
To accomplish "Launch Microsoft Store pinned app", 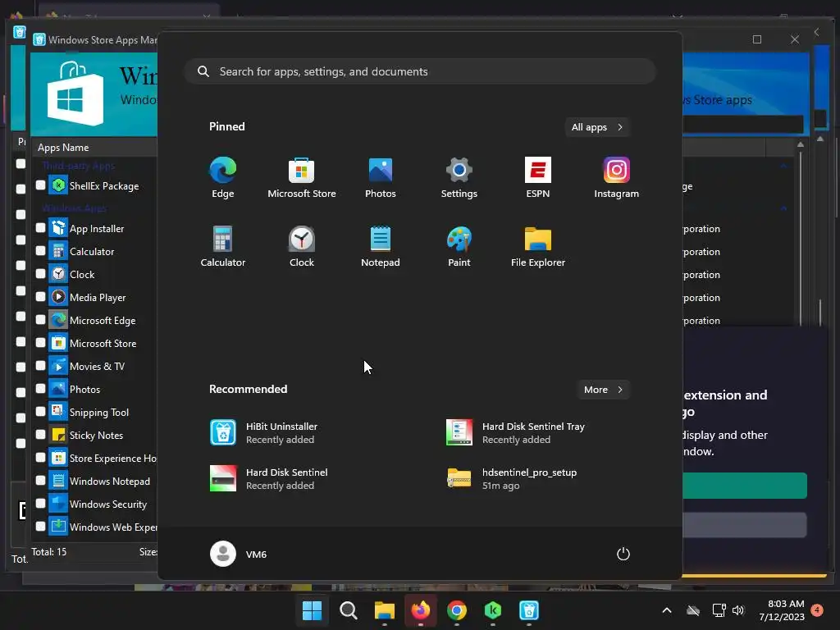I will [x=302, y=178].
